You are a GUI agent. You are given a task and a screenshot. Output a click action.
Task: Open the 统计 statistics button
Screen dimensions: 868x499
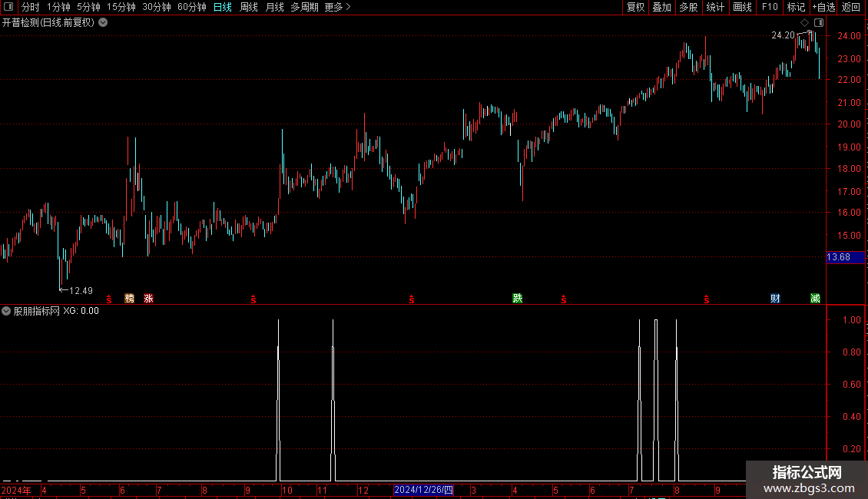(715, 7)
